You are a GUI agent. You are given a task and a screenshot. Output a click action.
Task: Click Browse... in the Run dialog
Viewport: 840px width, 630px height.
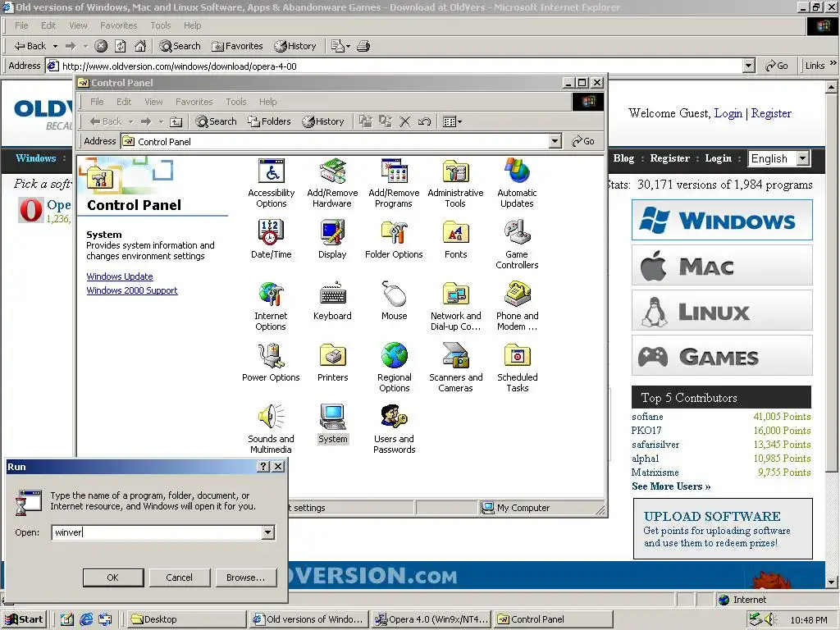[246, 577]
